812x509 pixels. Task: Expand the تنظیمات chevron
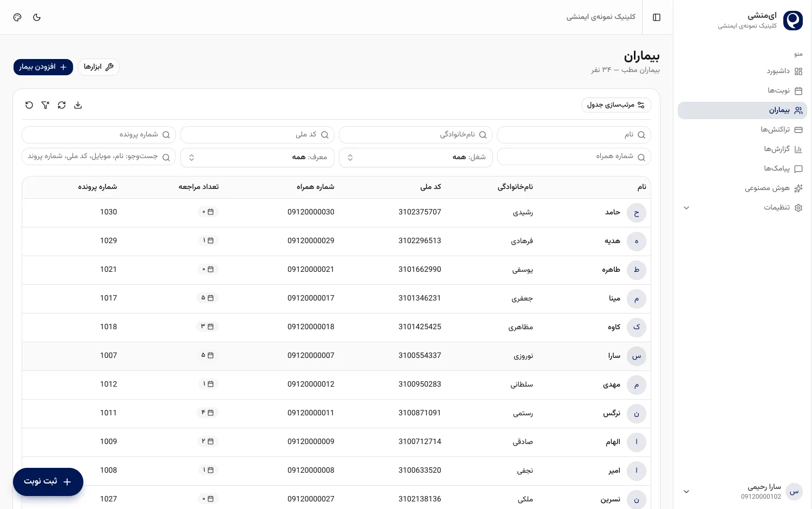[x=686, y=208]
